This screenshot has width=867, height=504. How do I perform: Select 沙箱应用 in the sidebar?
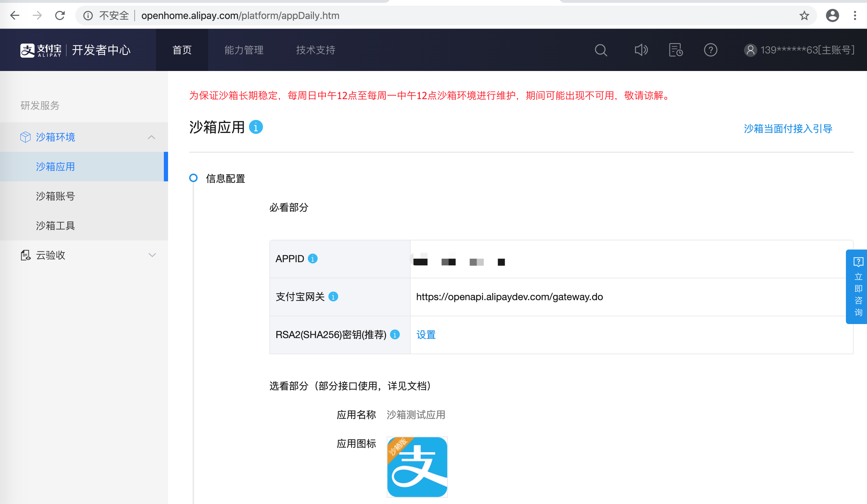point(84,167)
